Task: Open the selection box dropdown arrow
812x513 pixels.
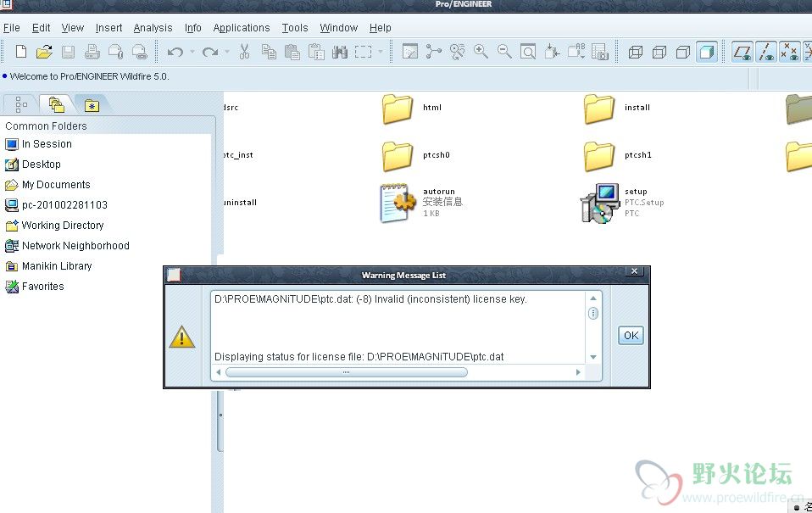Action: tap(381, 52)
